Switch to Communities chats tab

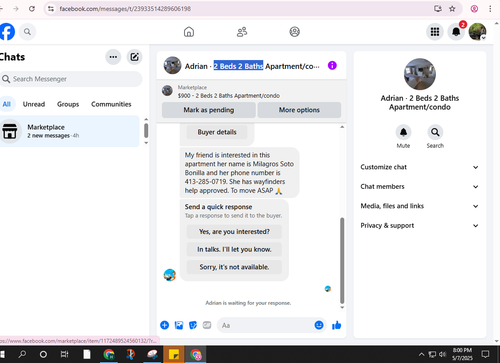coord(111,104)
